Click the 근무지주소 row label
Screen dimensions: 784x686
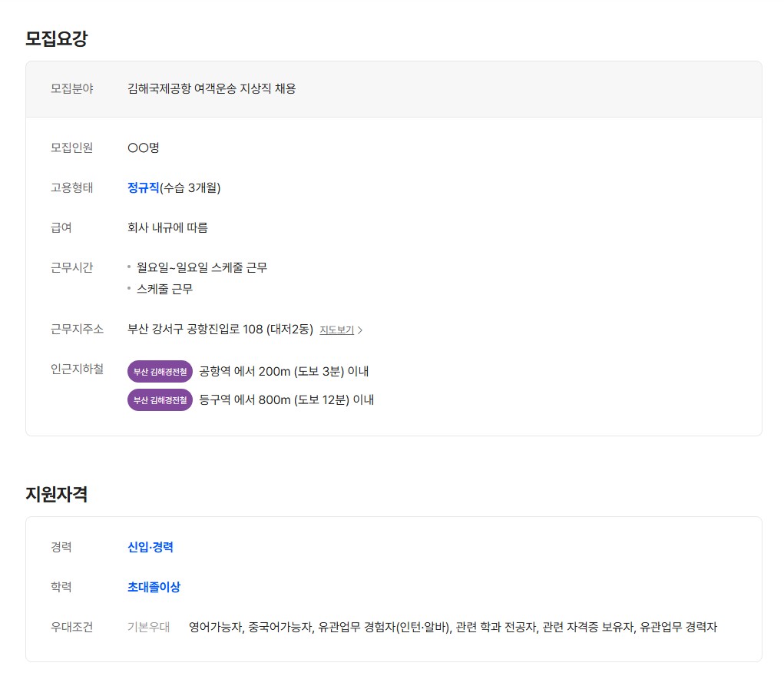[77, 330]
